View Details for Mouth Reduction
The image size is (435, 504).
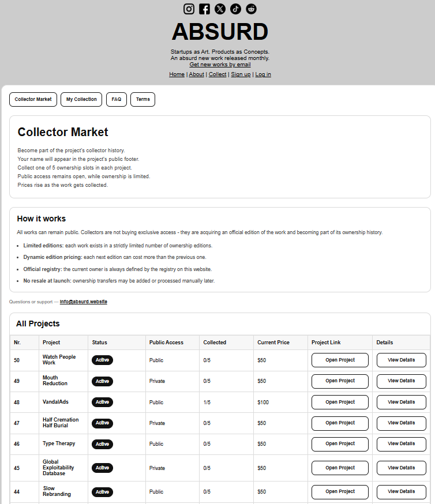401,381
